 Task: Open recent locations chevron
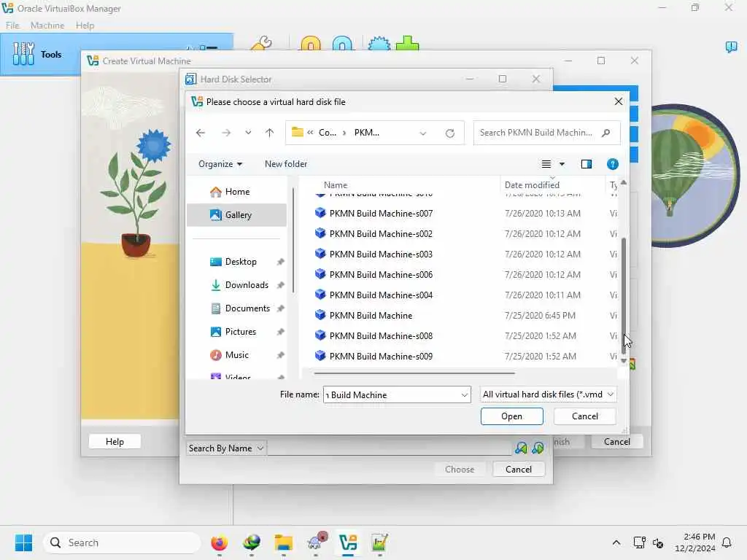[248, 133]
